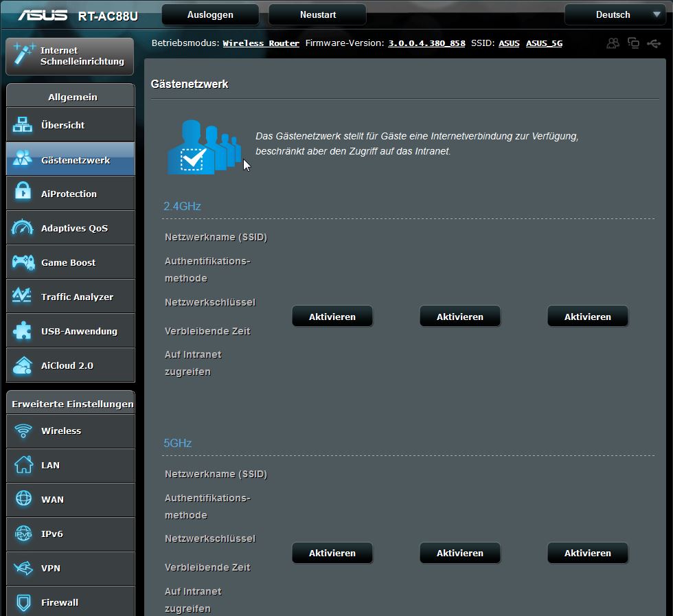Click the Neustart button
673x616 pixels.
pos(317,15)
